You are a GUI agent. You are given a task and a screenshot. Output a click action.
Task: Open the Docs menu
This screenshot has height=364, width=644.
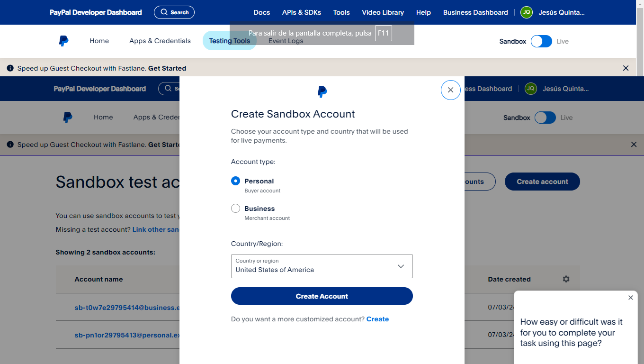click(x=261, y=12)
